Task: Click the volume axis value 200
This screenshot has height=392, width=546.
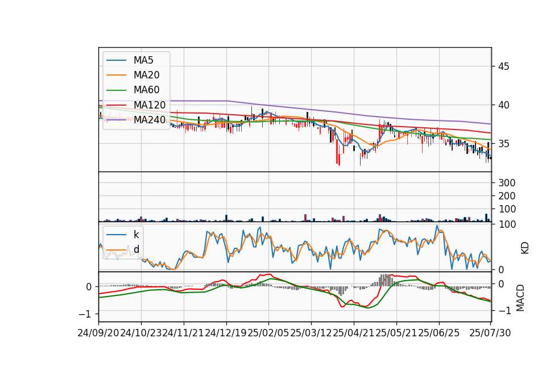Action: (507, 196)
